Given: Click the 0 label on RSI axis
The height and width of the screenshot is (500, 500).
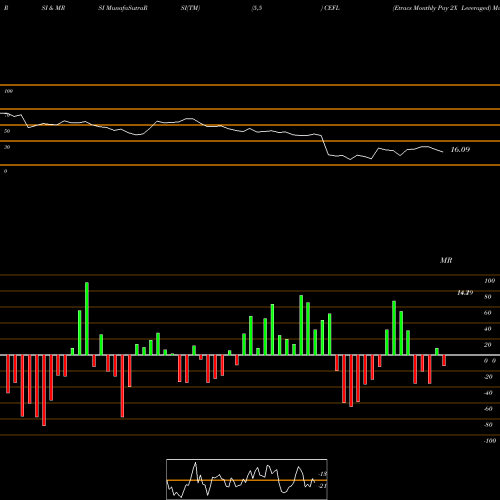Looking at the screenshot, I should (x=5, y=171).
